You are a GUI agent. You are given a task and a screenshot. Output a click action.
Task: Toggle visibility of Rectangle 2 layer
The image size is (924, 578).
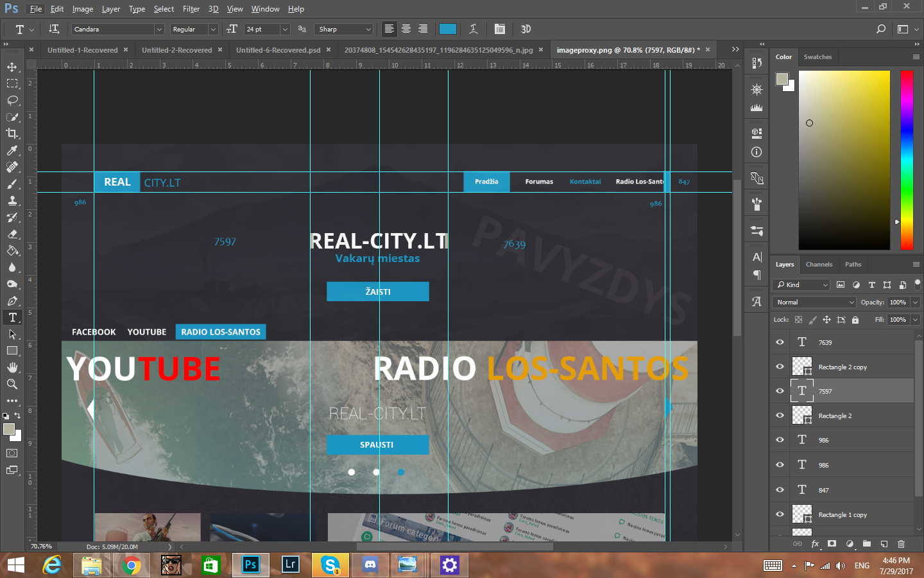[780, 416]
